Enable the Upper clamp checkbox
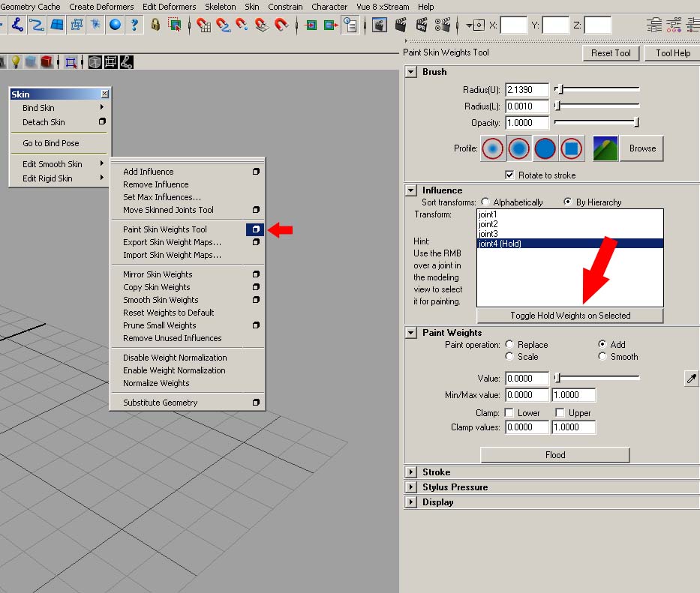 560,413
